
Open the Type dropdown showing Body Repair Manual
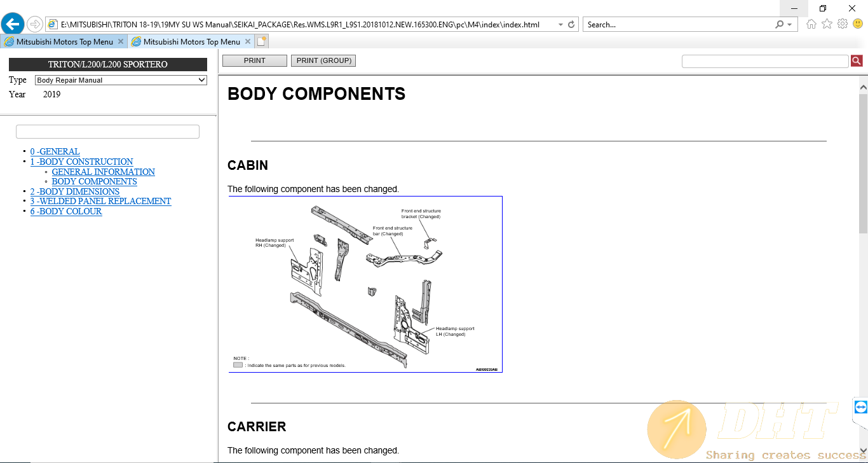coord(121,80)
